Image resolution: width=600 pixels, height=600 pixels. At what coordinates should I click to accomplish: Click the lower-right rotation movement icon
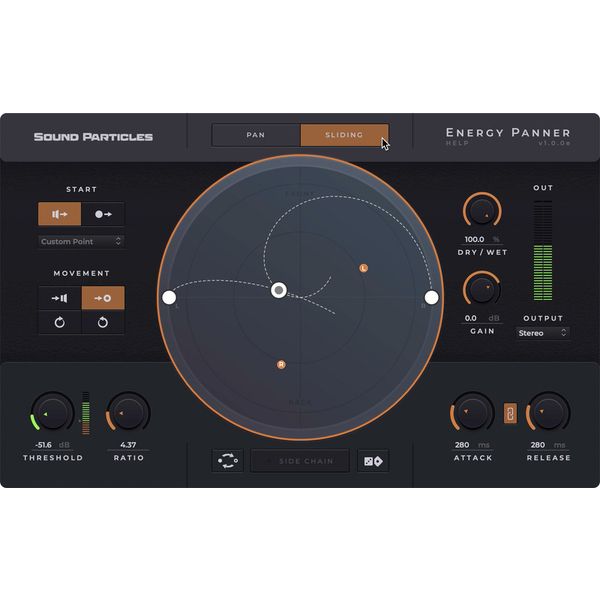point(103,322)
